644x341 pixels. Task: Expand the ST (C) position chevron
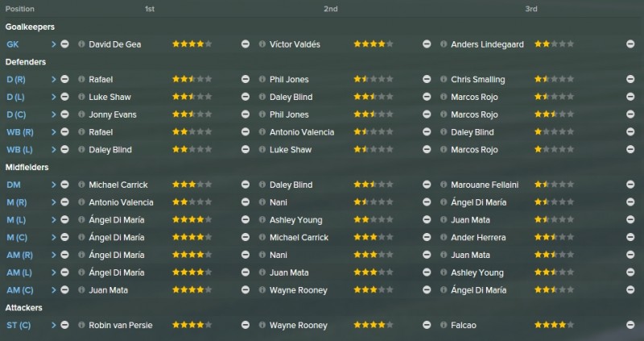pyautogui.click(x=53, y=325)
